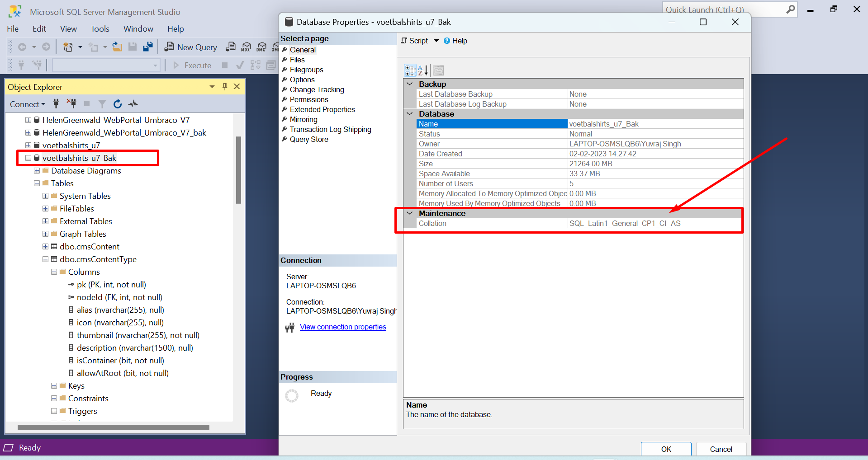Image resolution: width=868 pixels, height=460 pixels.
Task: Open the New Project dropdown arrow
Action: 80,47
